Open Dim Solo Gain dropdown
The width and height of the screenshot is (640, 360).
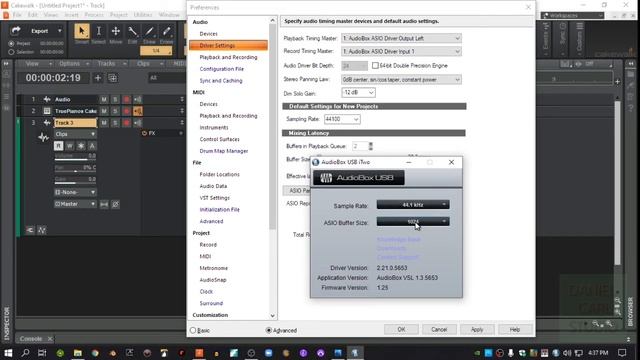coord(358,93)
